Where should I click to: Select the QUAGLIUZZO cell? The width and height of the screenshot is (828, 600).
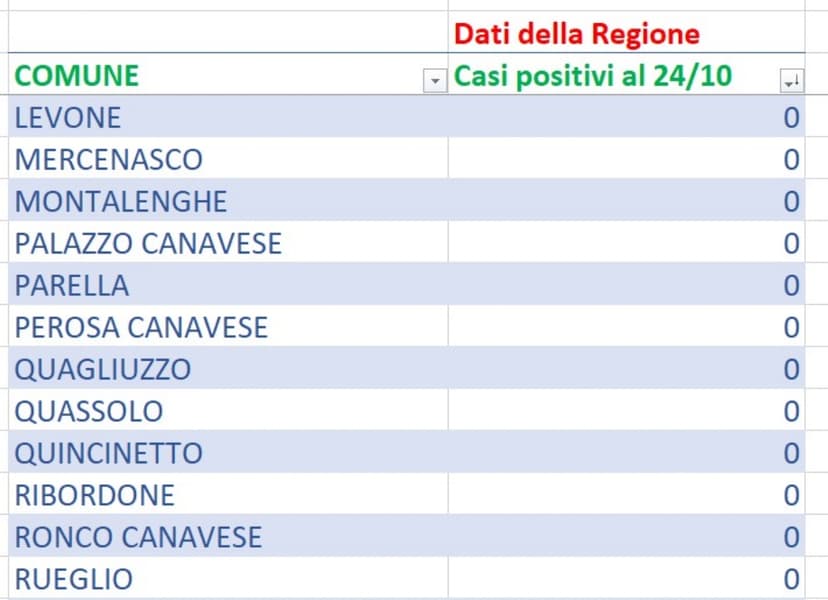point(102,369)
